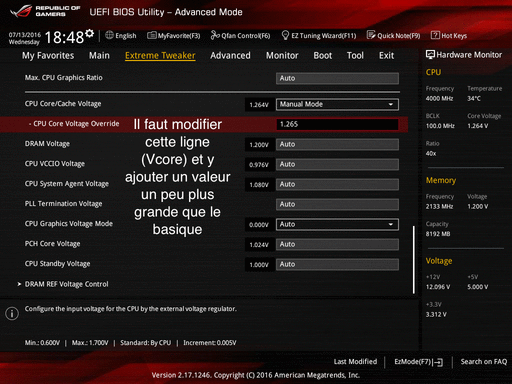
Task: Select the CPU Core Voltage Override label
Action: pos(74,124)
